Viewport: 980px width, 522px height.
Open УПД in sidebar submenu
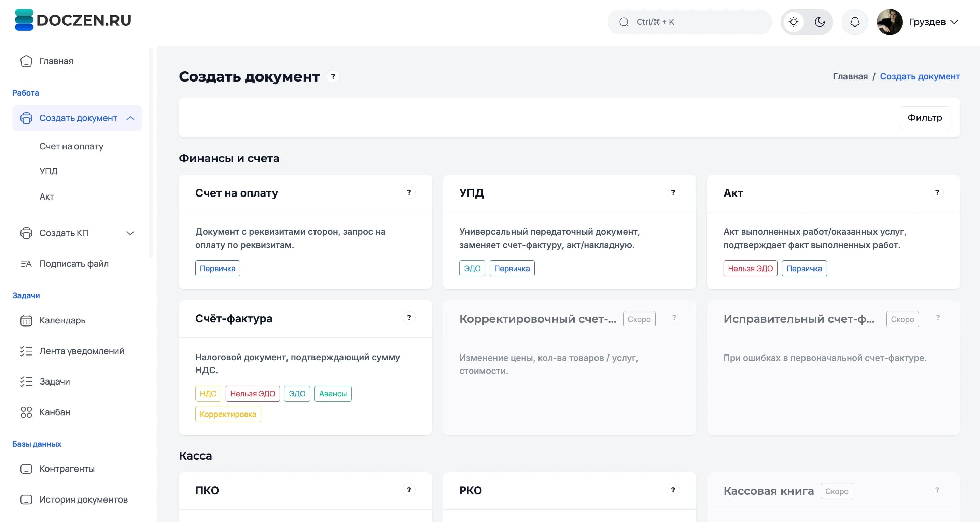(x=48, y=171)
